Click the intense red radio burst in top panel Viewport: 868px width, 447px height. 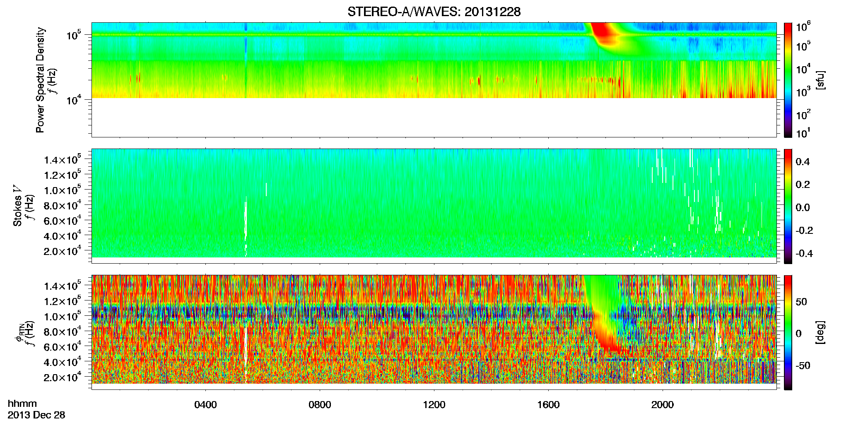[603, 33]
